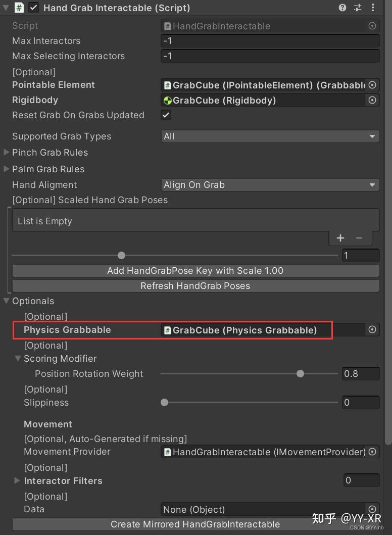The image size is (392, 535).
Task: Collapse the Scoring Modifier foldout
Action: click(18, 358)
